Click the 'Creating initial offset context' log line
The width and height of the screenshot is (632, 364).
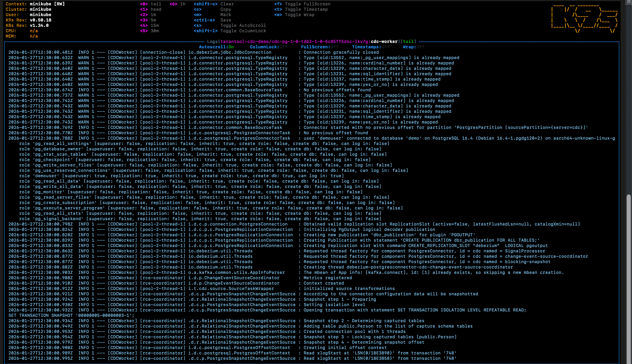tap(198, 348)
